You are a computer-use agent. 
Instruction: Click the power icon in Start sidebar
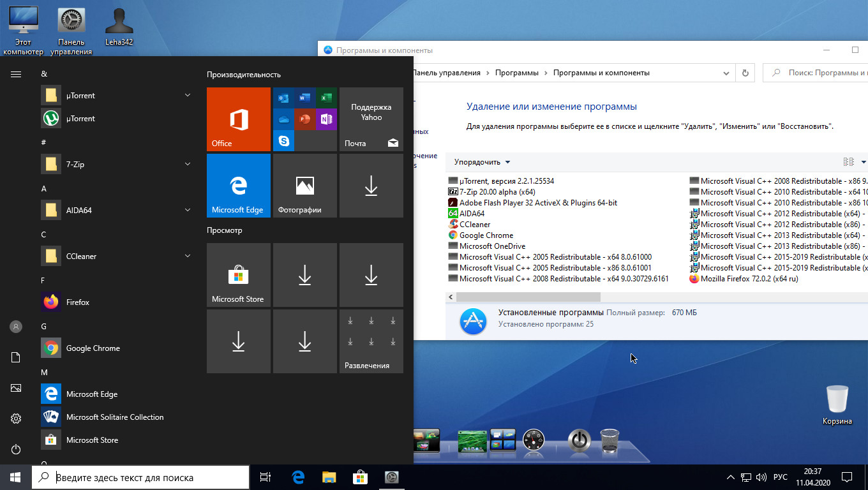click(16, 449)
